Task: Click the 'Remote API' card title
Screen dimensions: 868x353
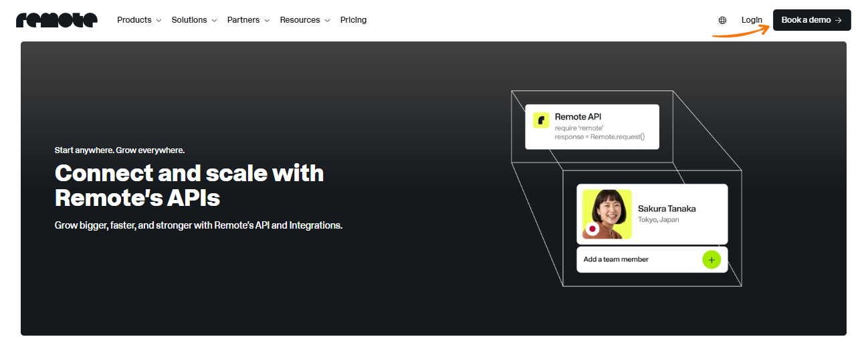Action: pos(578,117)
